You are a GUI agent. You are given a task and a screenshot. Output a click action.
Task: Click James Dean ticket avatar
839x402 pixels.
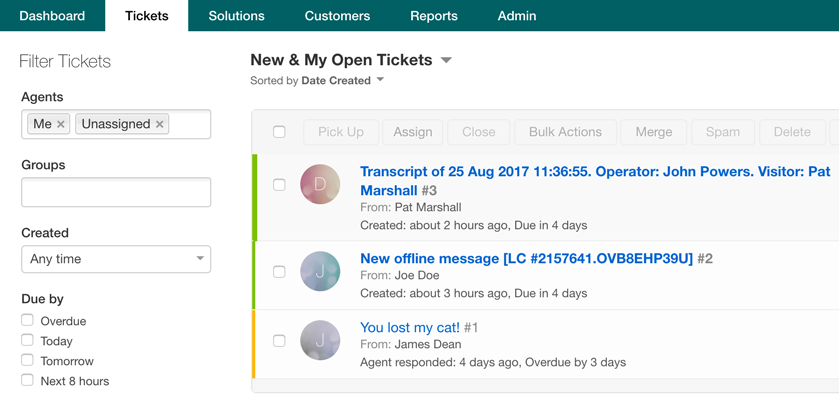tap(320, 340)
